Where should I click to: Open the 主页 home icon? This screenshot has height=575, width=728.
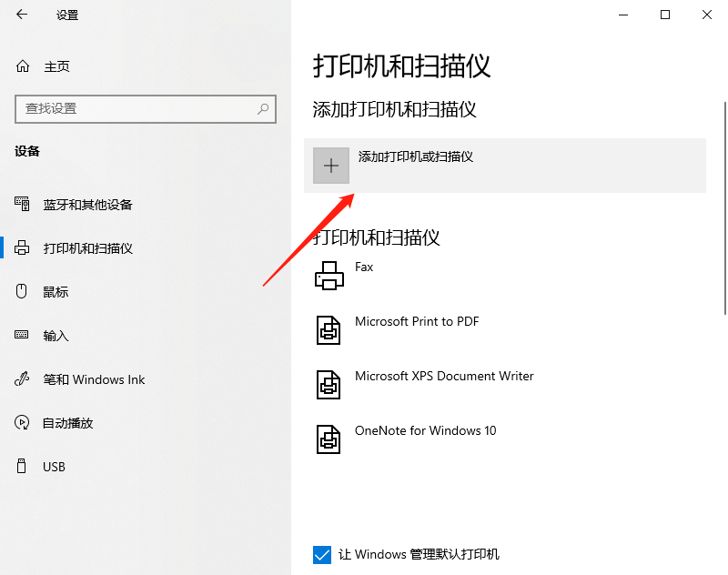tap(23, 66)
